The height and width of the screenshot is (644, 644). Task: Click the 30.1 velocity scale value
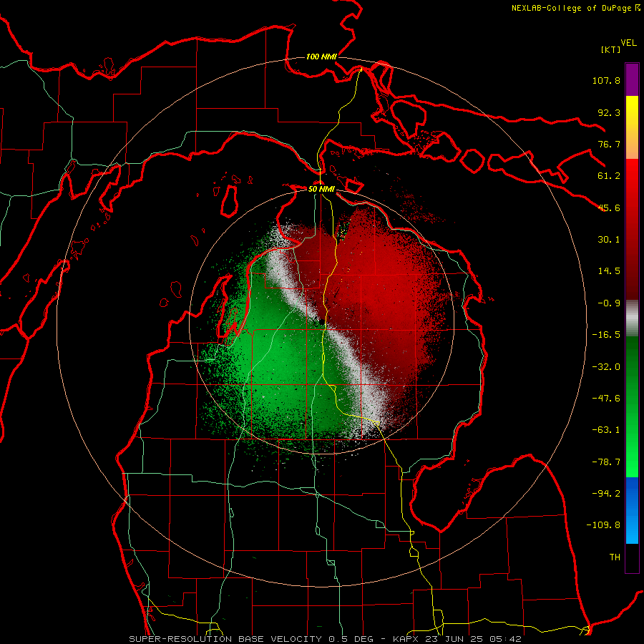click(609, 240)
